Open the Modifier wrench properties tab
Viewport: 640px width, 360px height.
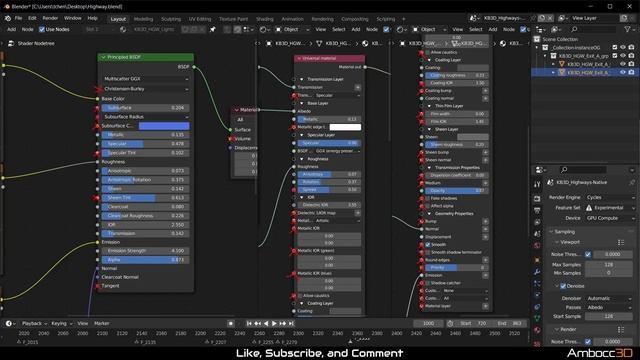pos(537,272)
